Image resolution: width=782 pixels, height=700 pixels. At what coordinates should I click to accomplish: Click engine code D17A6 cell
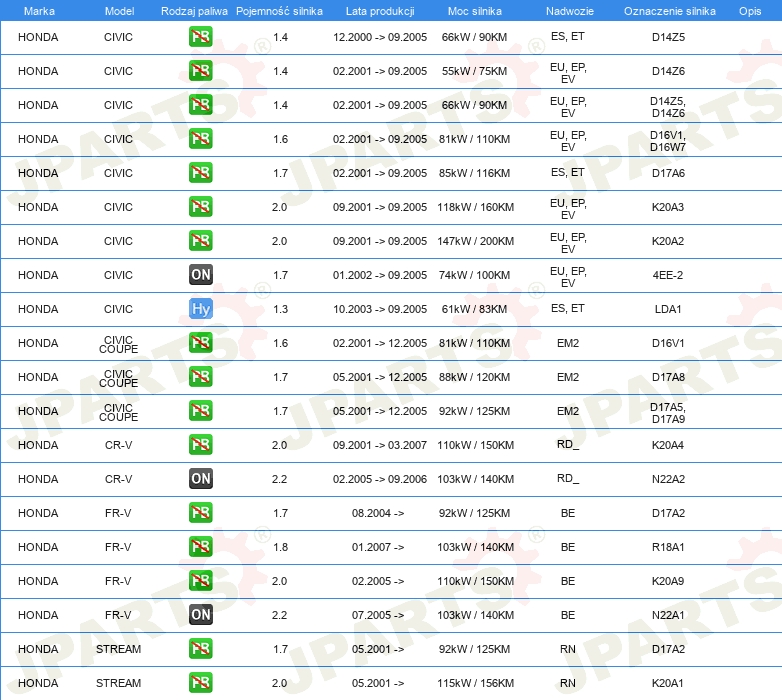(668, 173)
